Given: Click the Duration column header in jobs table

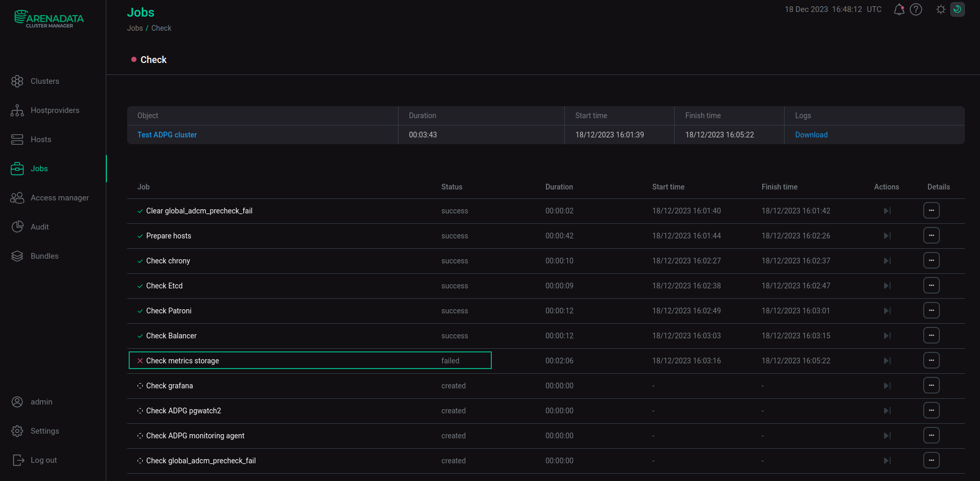Looking at the screenshot, I should [559, 187].
